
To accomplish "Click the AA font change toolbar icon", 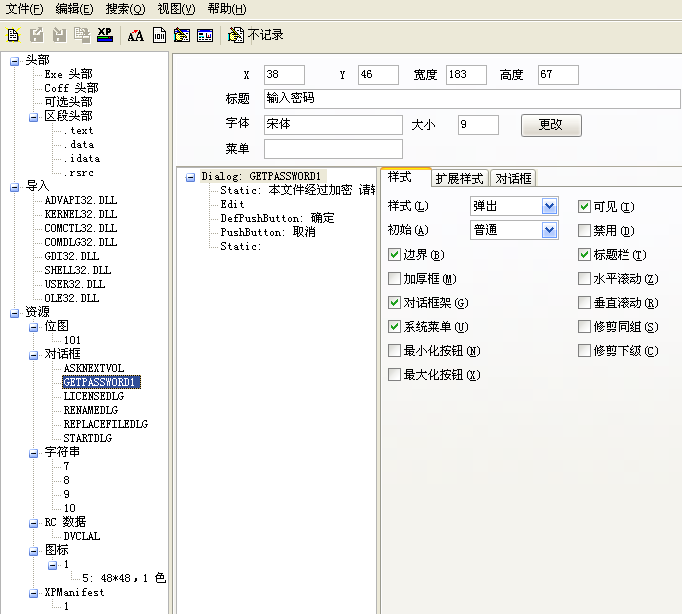I will coord(135,35).
